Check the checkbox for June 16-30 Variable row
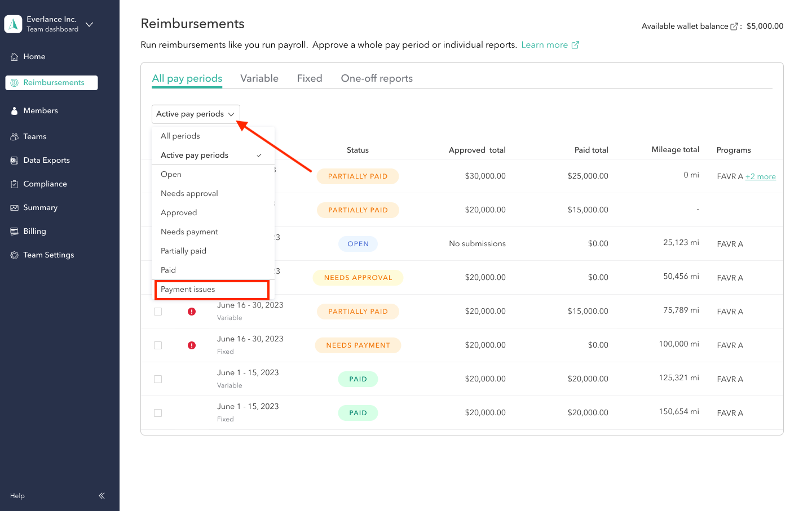The height and width of the screenshot is (511, 812). pyautogui.click(x=157, y=311)
